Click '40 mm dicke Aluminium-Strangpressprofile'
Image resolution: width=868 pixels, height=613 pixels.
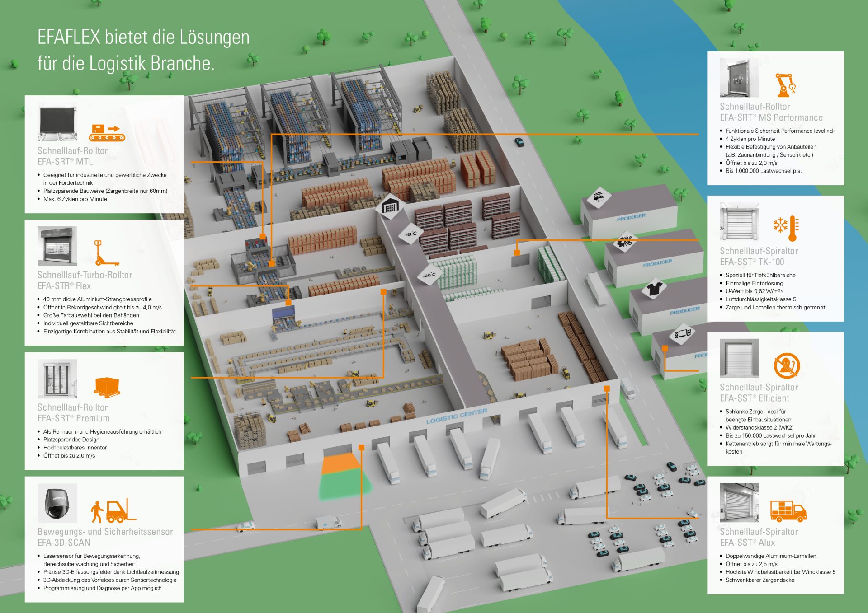click(x=98, y=299)
